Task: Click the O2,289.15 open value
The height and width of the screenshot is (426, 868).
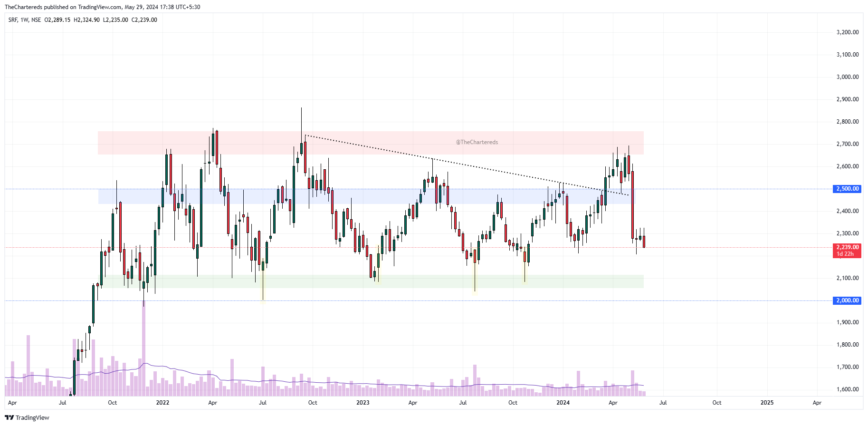Action: 57,20
